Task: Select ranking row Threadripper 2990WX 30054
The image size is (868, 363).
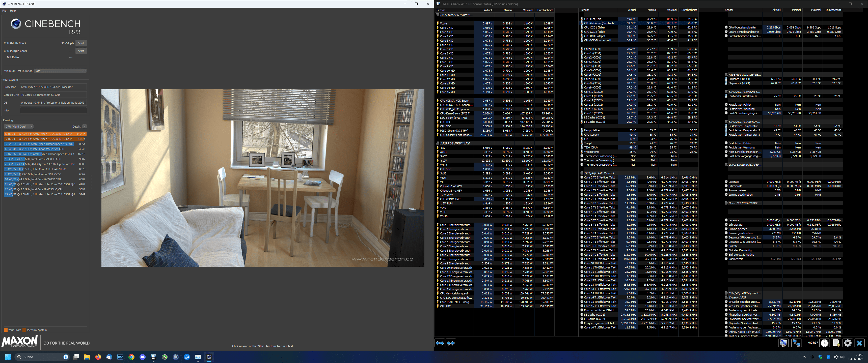Action: point(45,144)
